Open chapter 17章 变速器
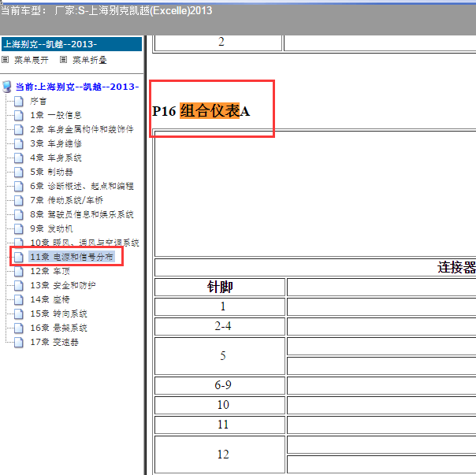Viewport: 476px width, 475px height. [x=54, y=342]
